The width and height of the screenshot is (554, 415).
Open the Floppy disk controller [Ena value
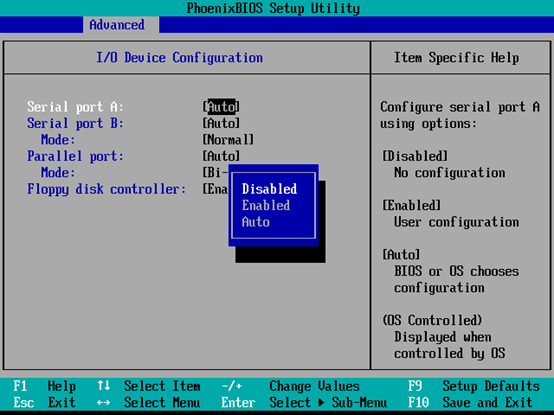[x=215, y=189]
